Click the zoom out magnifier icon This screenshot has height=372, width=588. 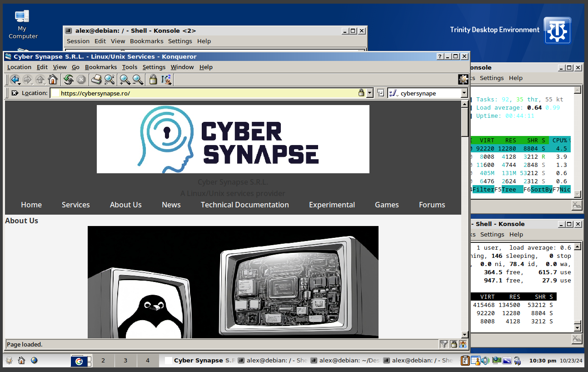tap(138, 80)
